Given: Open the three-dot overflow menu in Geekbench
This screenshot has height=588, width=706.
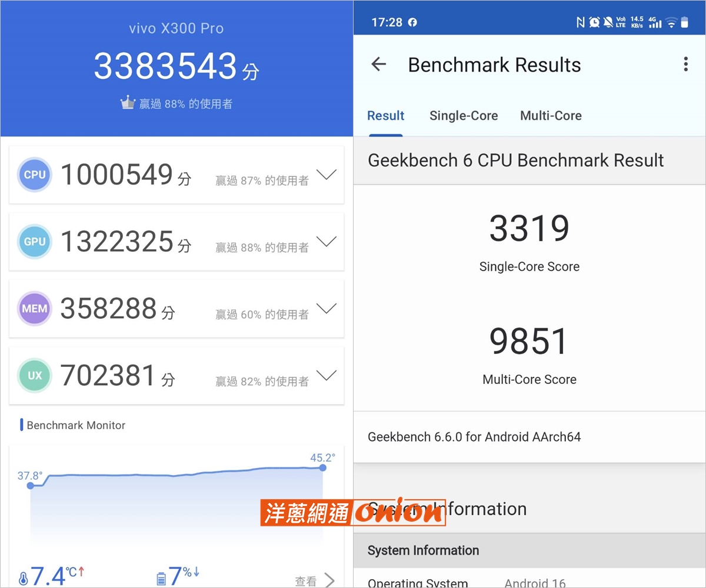Looking at the screenshot, I should coord(685,64).
